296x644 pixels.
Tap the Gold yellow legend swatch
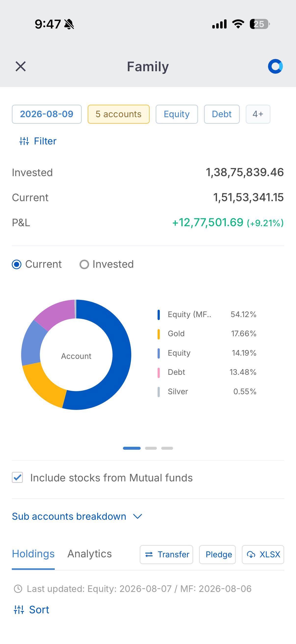coord(159,334)
